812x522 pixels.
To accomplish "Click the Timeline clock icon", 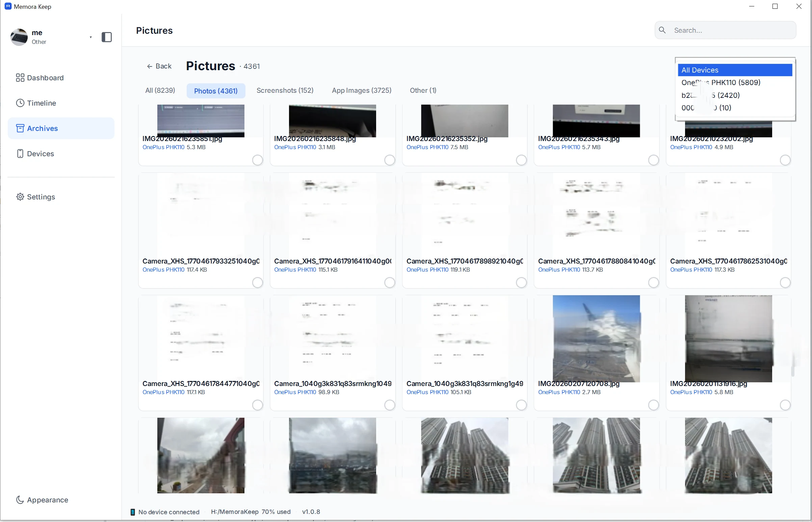I will [20, 103].
